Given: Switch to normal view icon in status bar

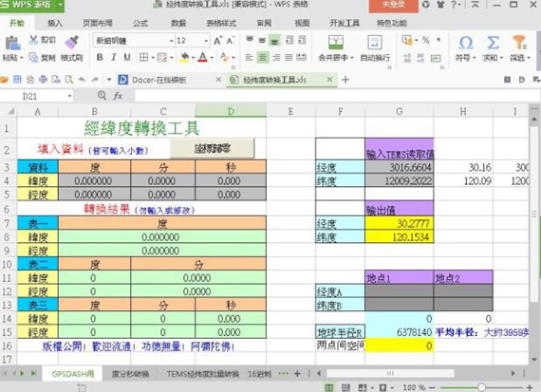Looking at the screenshot, I should (329, 387).
